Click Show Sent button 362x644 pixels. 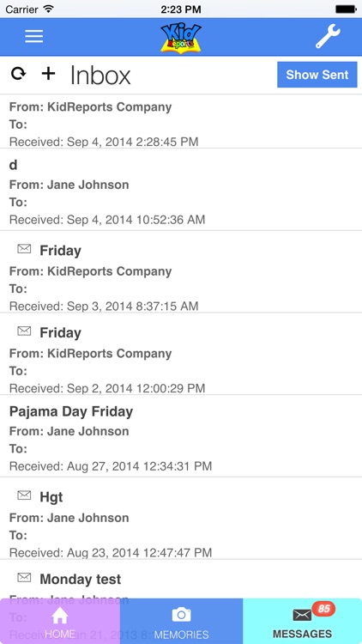317,75
